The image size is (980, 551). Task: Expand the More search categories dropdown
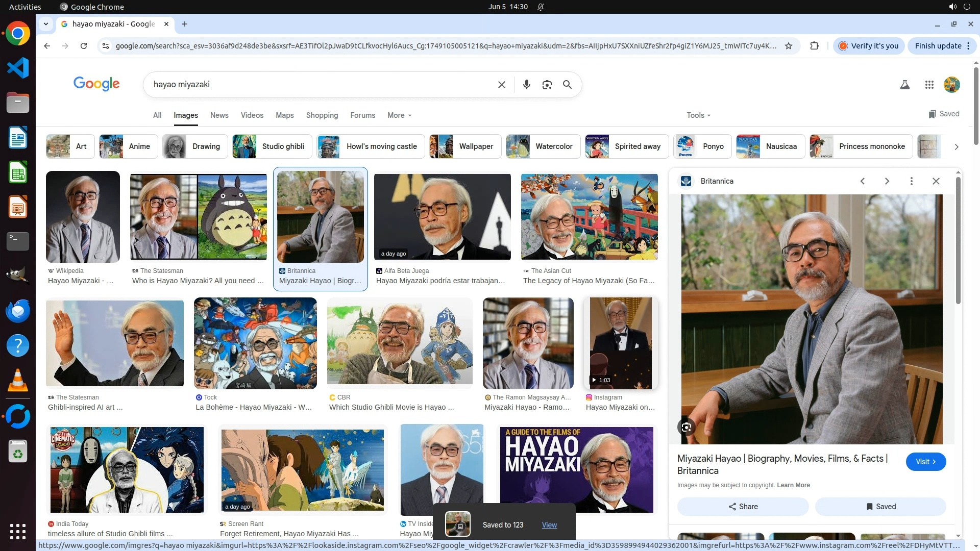coord(399,115)
